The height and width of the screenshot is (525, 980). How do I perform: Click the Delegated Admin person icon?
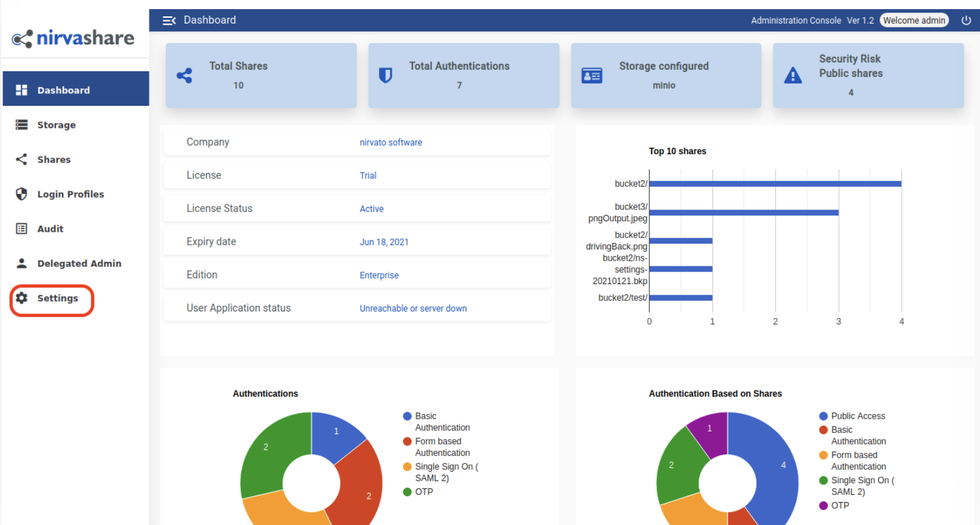(22, 262)
